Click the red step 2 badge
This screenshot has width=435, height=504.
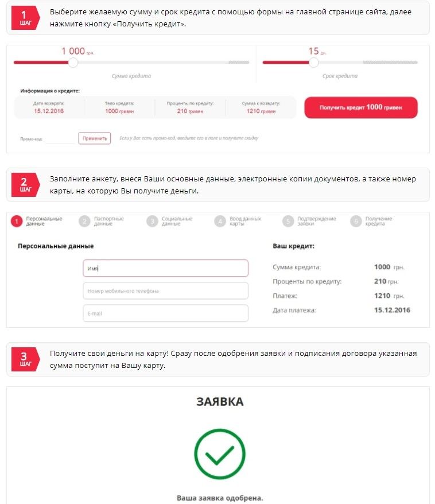pos(24,185)
